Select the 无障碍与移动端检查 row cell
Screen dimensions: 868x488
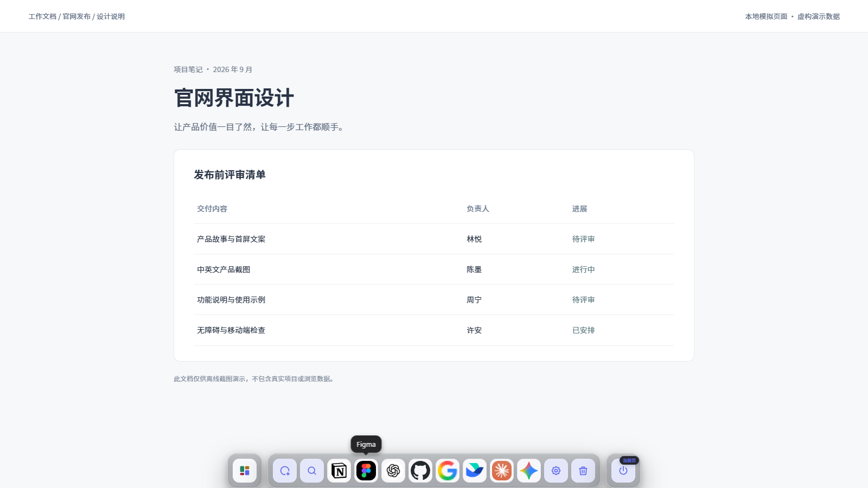coord(231,330)
